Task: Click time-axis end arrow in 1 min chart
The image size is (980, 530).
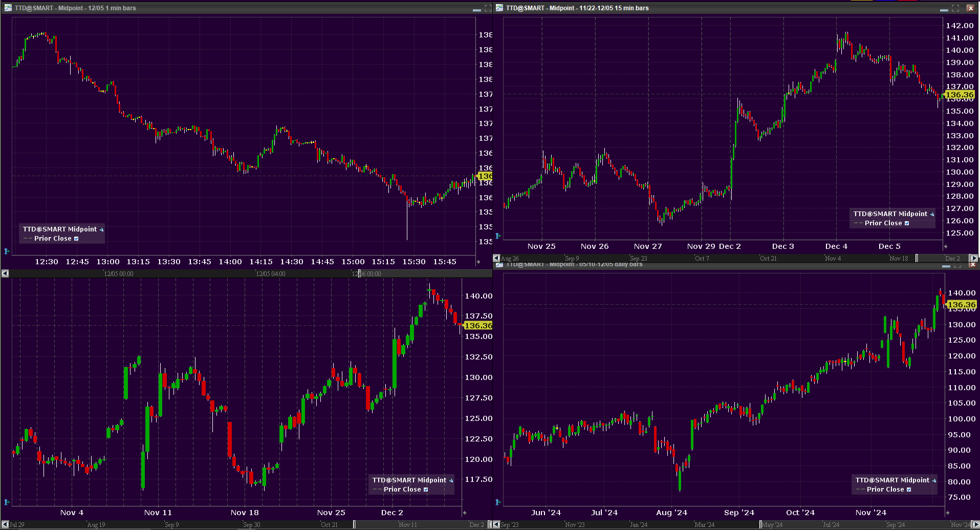Action: point(478,262)
